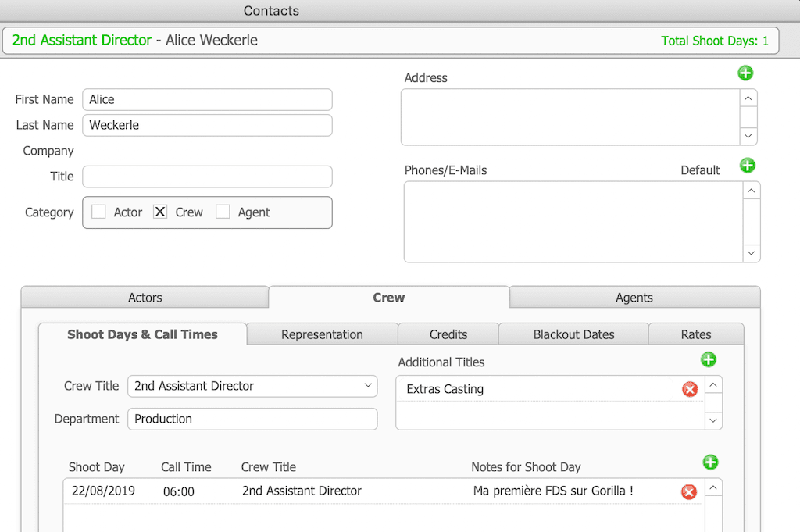The width and height of the screenshot is (800, 532).
Task: Open the Rates tab
Action: pyautogui.click(x=695, y=334)
